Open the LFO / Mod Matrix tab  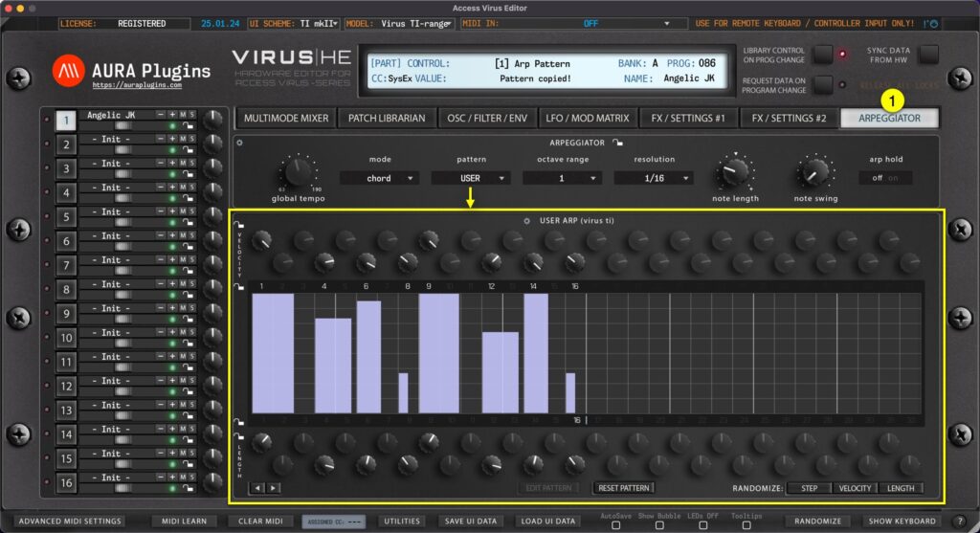(588, 118)
